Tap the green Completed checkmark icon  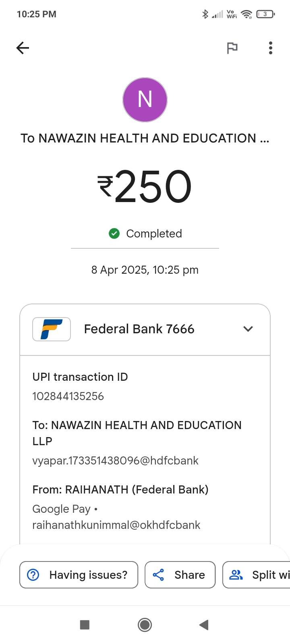[114, 233]
